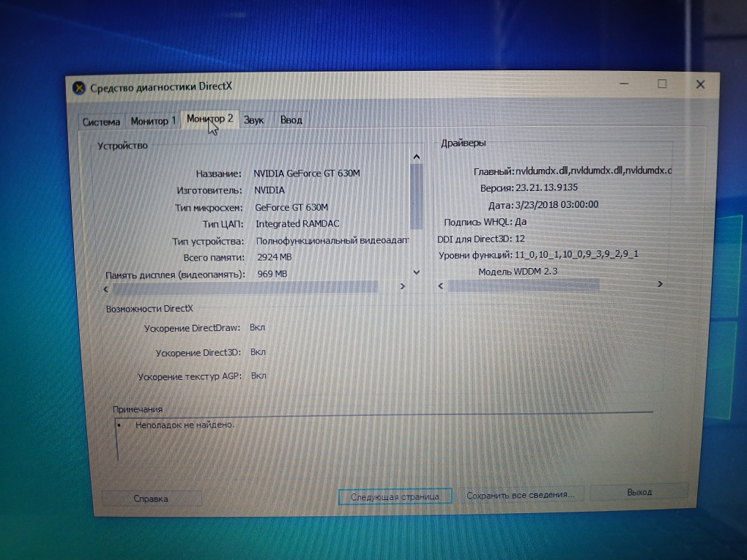Click the drivers list scroll-right arrow
The image size is (747, 560).
pos(660,284)
